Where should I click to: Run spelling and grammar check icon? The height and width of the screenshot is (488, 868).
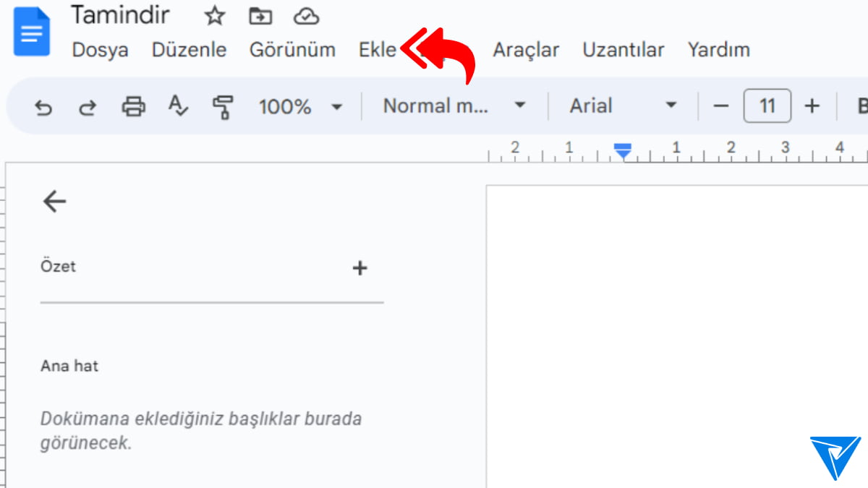(x=177, y=106)
